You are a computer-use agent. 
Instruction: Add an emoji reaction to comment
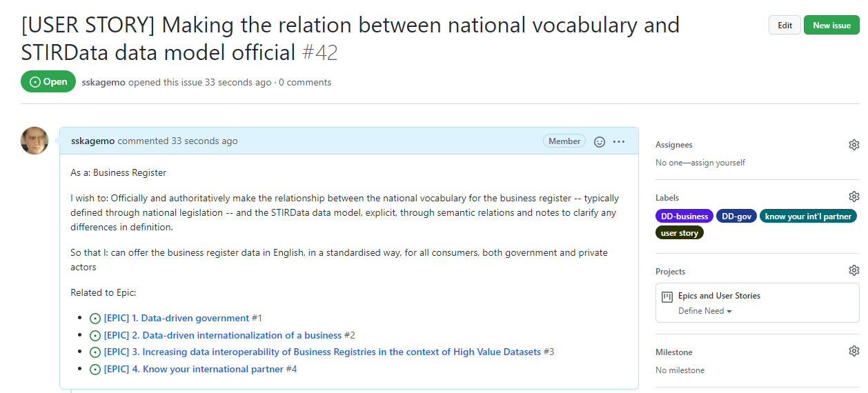point(600,141)
